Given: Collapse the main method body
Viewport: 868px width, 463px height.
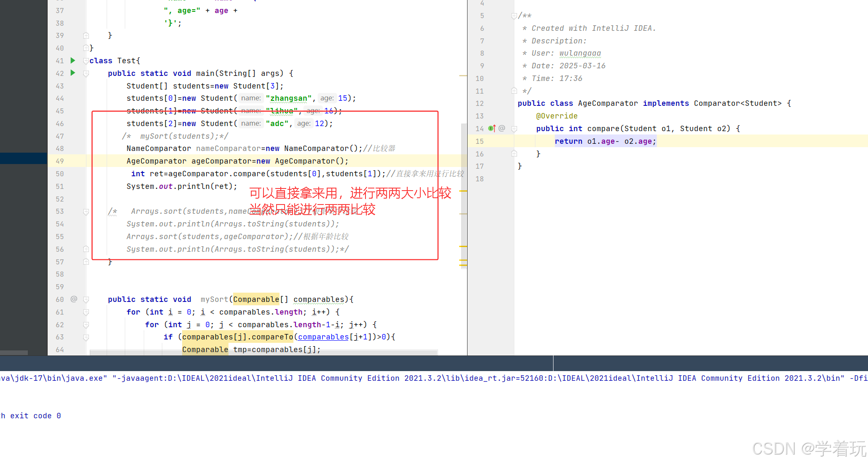Looking at the screenshot, I should pyautogui.click(x=86, y=73).
